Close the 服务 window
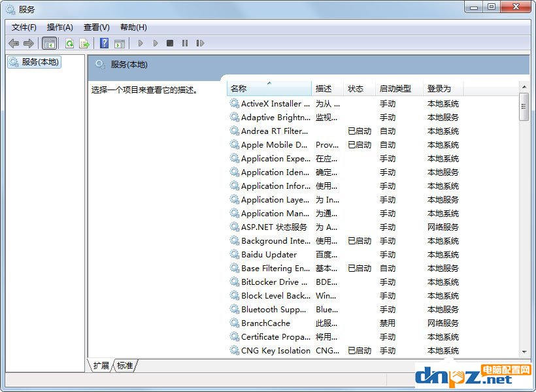536x392 pixels. tap(516, 7)
